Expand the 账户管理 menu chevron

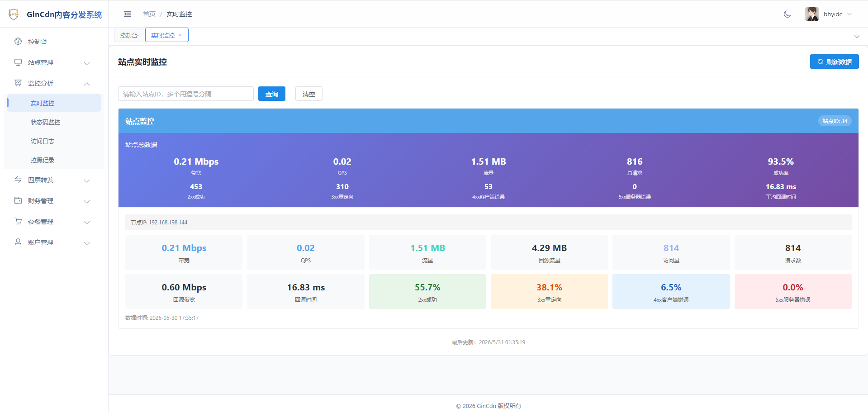87,243
